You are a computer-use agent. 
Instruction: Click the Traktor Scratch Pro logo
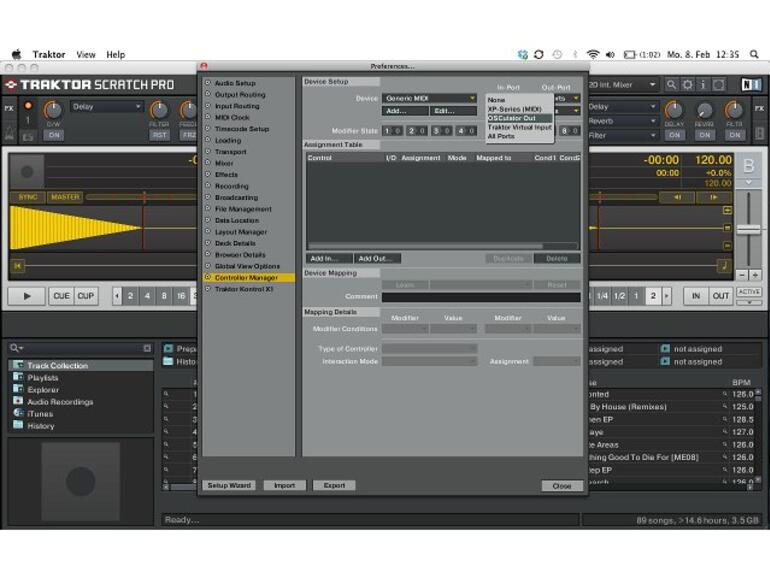pyautogui.click(x=90, y=85)
